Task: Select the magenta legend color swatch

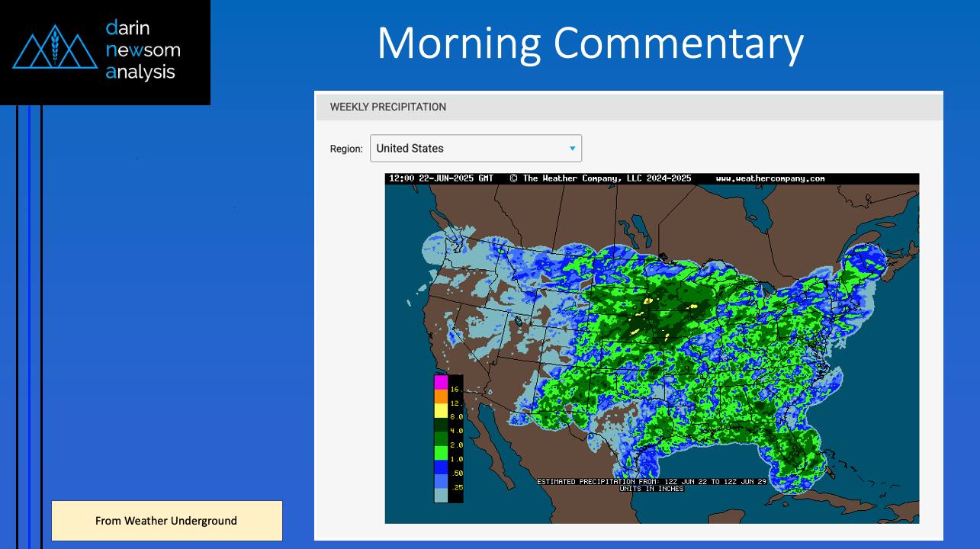Action: pos(441,382)
